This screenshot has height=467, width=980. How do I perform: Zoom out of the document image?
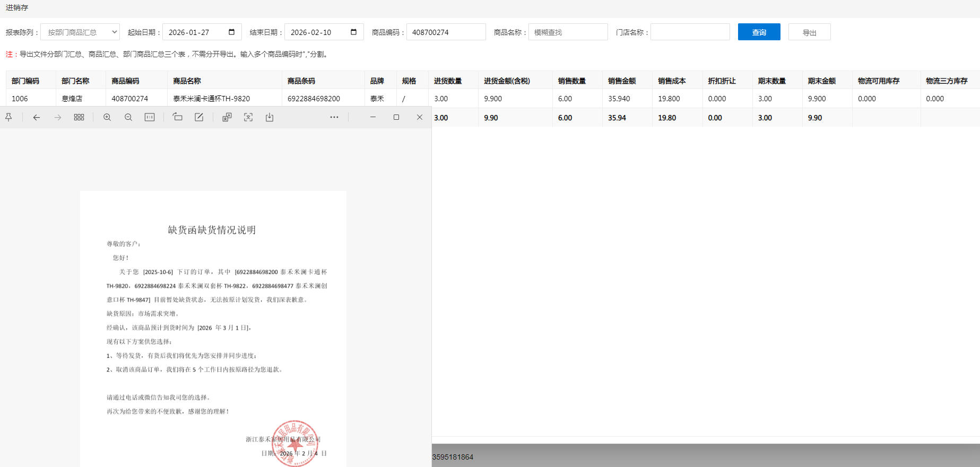[128, 117]
